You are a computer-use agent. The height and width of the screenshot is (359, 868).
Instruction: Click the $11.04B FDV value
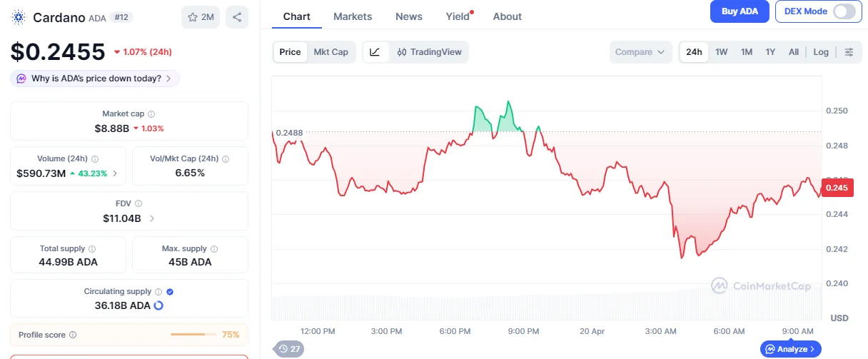point(122,218)
